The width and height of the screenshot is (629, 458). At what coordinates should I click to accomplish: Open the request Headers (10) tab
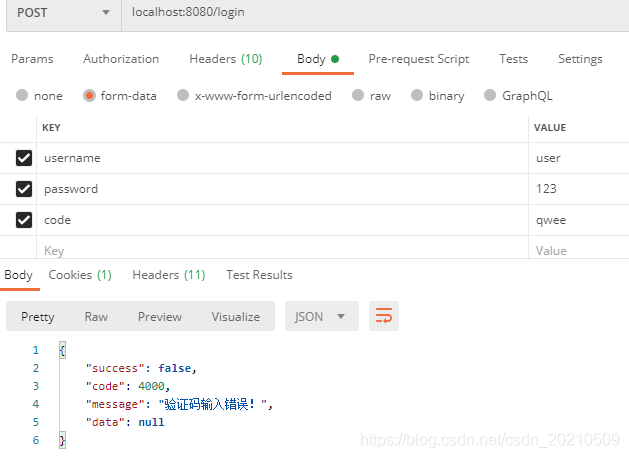[226, 59]
